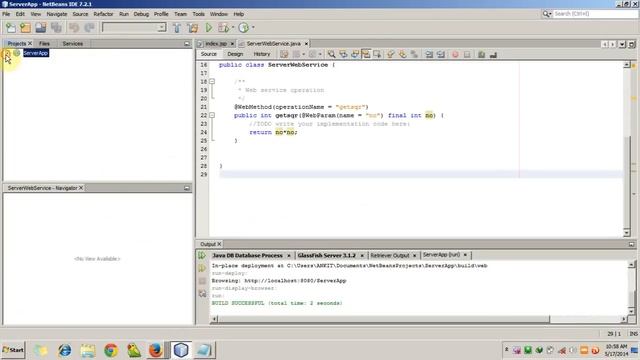Switch to the Files tab
This screenshot has width=640, height=360.
pyautogui.click(x=44, y=43)
